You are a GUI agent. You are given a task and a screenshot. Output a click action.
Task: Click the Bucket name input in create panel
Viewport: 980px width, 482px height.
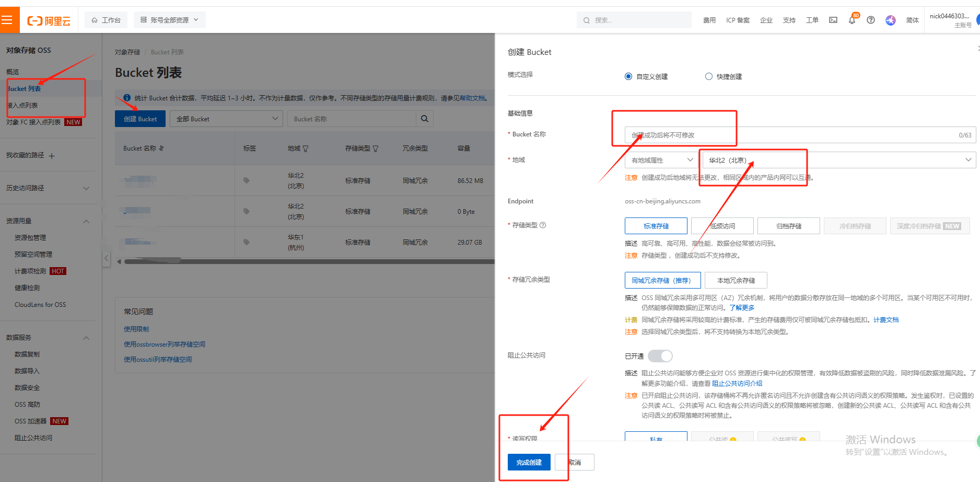click(x=800, y=135)
